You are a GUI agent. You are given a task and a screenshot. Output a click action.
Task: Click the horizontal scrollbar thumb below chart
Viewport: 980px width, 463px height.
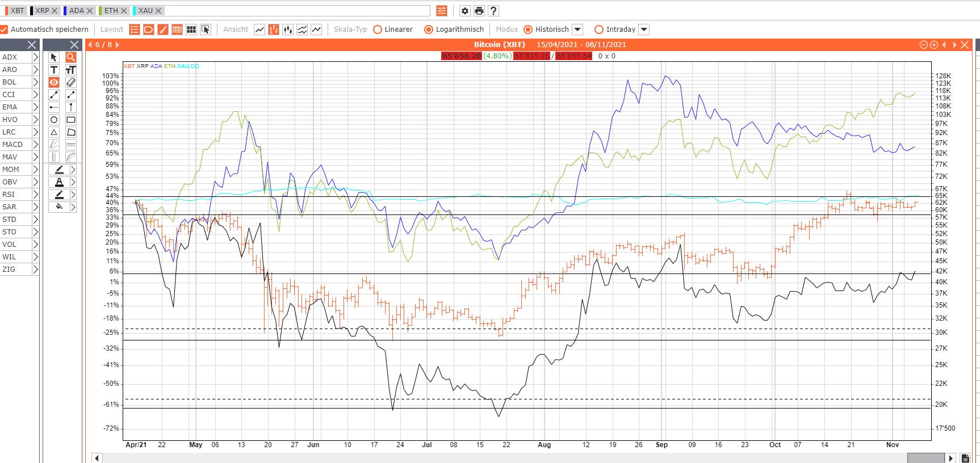(925, 458)
